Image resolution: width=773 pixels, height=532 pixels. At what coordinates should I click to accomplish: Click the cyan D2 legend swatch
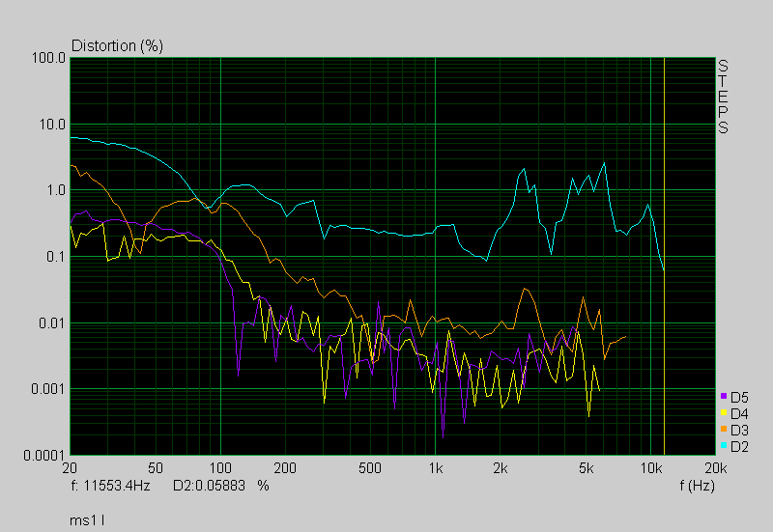723,446
